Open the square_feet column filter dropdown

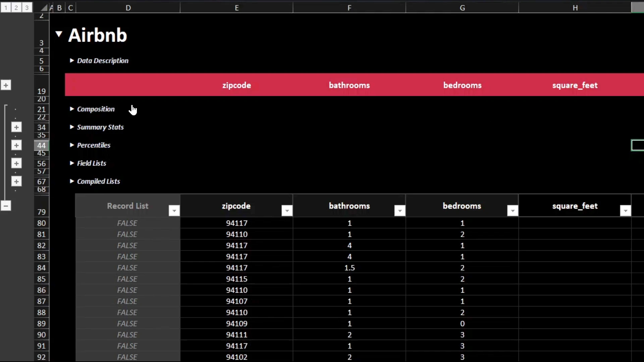click(626, 210)
